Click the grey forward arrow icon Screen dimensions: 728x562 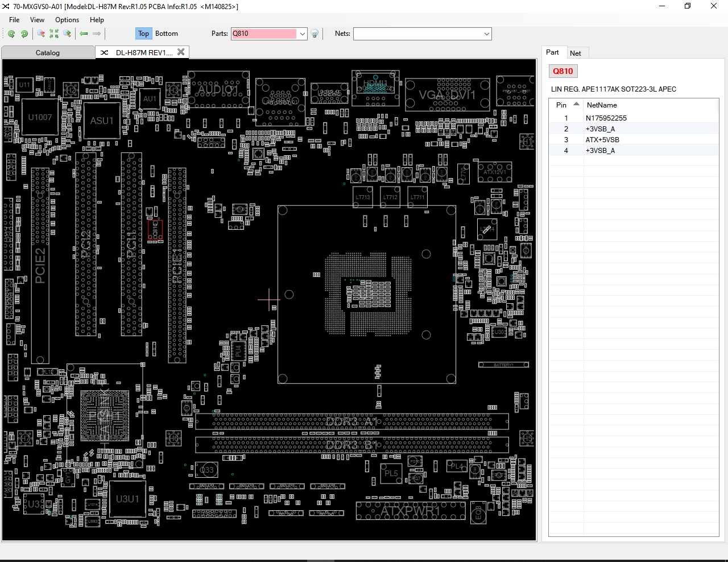97,34
